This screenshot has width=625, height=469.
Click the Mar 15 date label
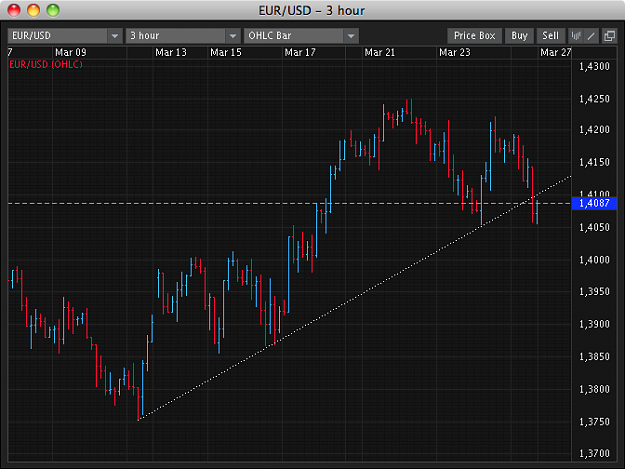click(226, 53)
